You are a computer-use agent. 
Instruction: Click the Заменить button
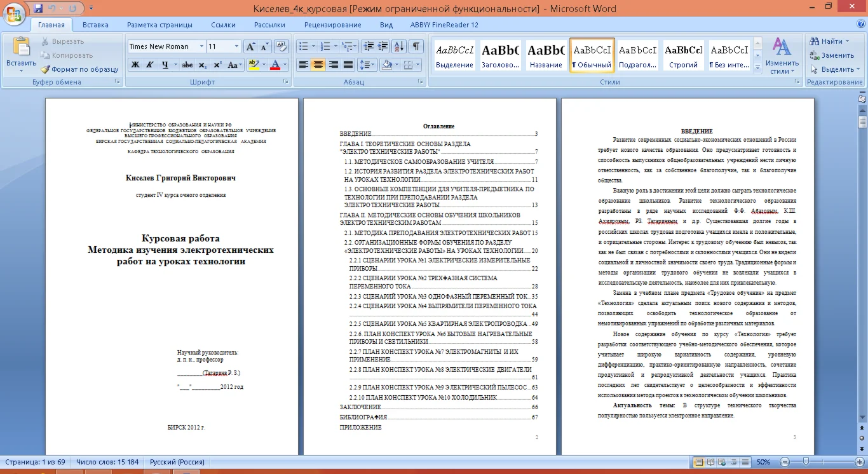[x=832, y=55]
